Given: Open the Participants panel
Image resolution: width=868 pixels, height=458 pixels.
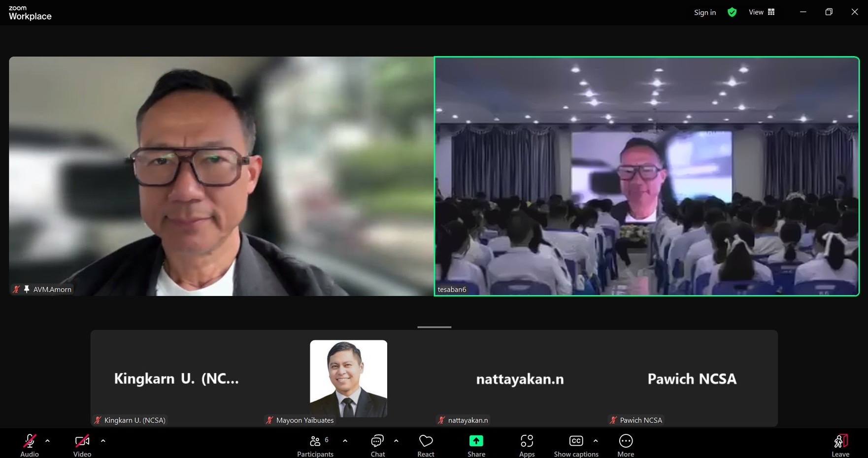Looking at the screenshot, I should [315, 445].
